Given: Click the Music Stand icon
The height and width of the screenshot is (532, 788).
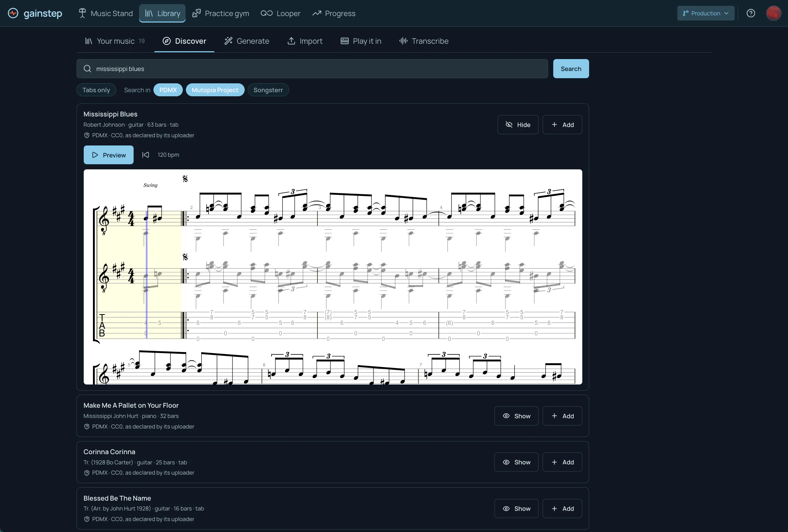Looking at the screenshot, I should (x=82, y=13).
